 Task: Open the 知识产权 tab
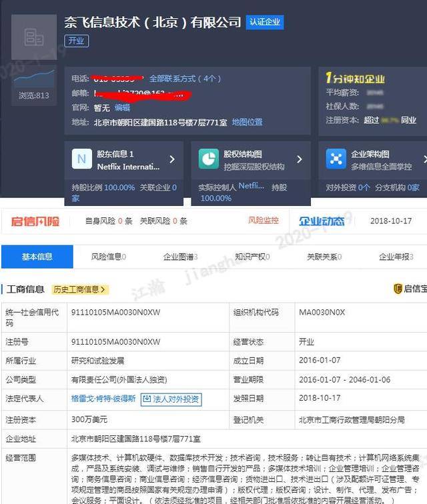click(x=252, y=257)
